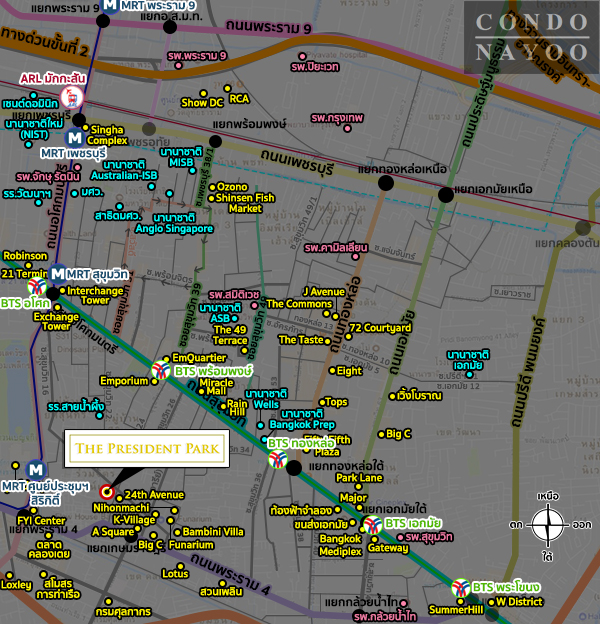Screen dimensions: 600x624
Task: Click the ARL Makkasan station icon
Action: (x=72, y=98)
